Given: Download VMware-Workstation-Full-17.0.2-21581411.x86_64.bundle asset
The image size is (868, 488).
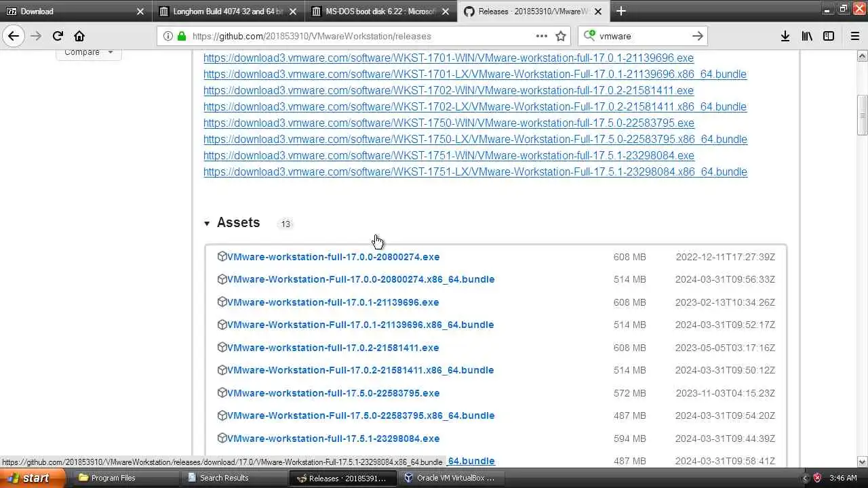Looking at the screenshot, I should coord(360,370).
